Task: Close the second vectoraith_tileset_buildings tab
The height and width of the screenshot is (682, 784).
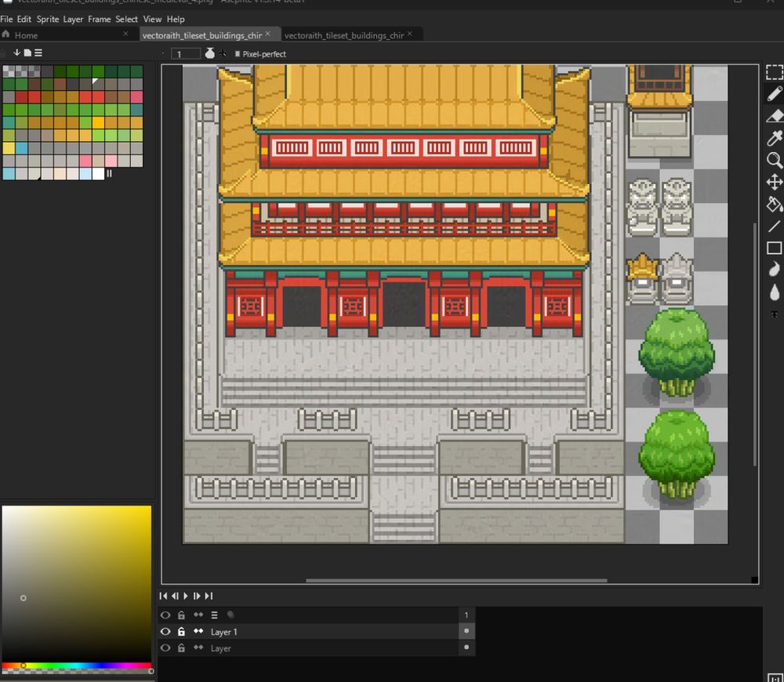Action: 409,34
